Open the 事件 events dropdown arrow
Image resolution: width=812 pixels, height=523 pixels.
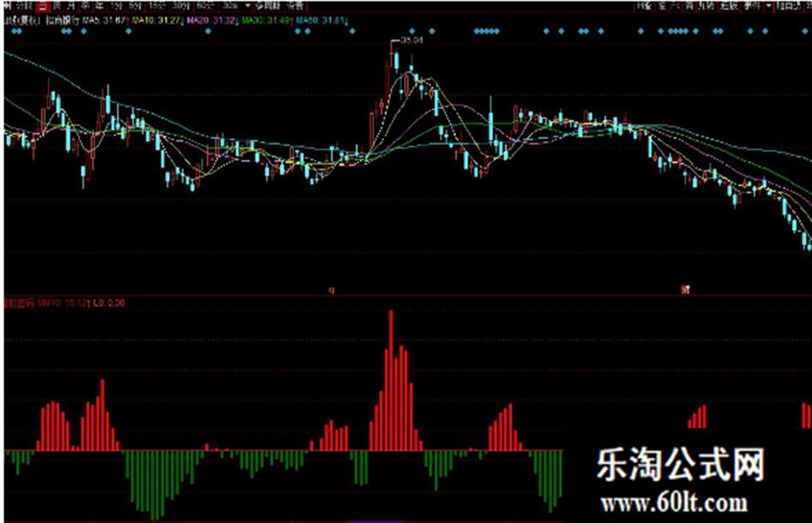click(x=768, y=6)
